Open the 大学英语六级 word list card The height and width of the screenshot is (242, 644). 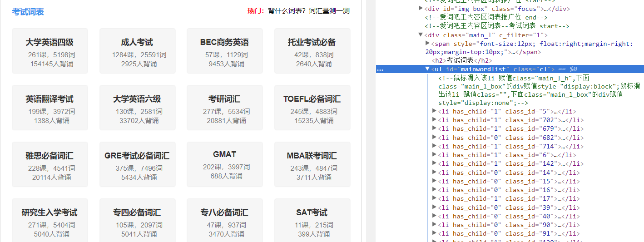coord(137,108)
